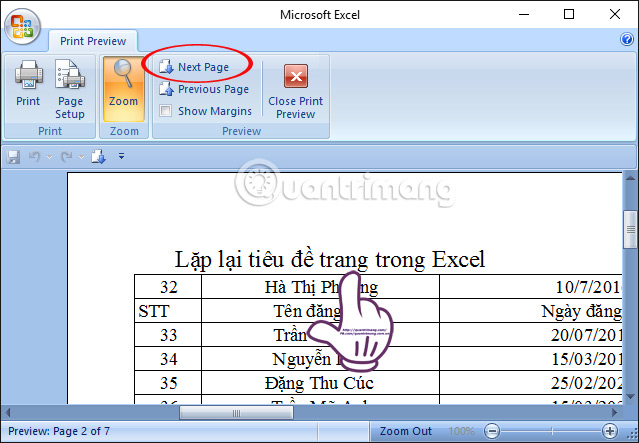Click the STT header cell
This screenshot has width=639, height=443.
[168, 311]
